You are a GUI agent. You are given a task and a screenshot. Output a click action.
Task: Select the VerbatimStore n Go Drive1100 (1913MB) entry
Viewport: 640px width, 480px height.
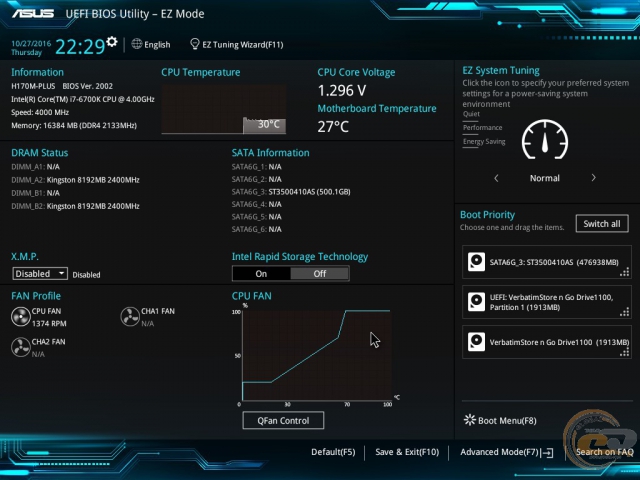point(547,342)
